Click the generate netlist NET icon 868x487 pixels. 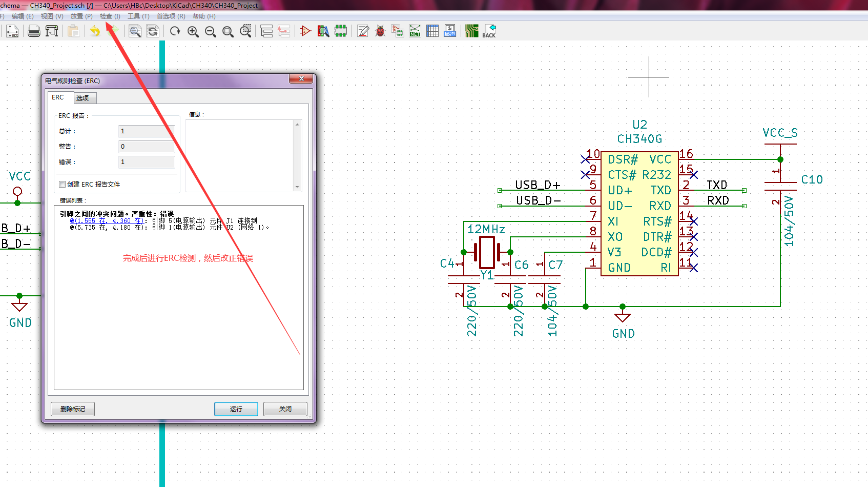tap(415, 31)
